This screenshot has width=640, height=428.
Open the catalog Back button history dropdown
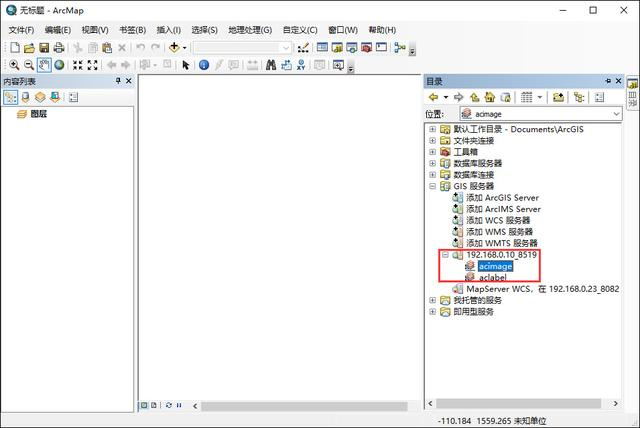[x=446, y=97]
